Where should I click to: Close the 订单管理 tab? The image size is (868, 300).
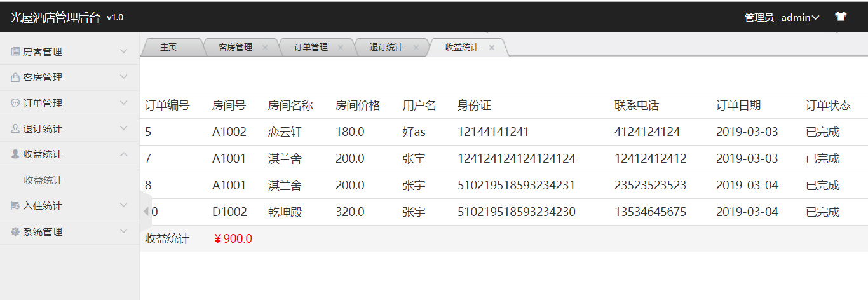pos(341,48)
